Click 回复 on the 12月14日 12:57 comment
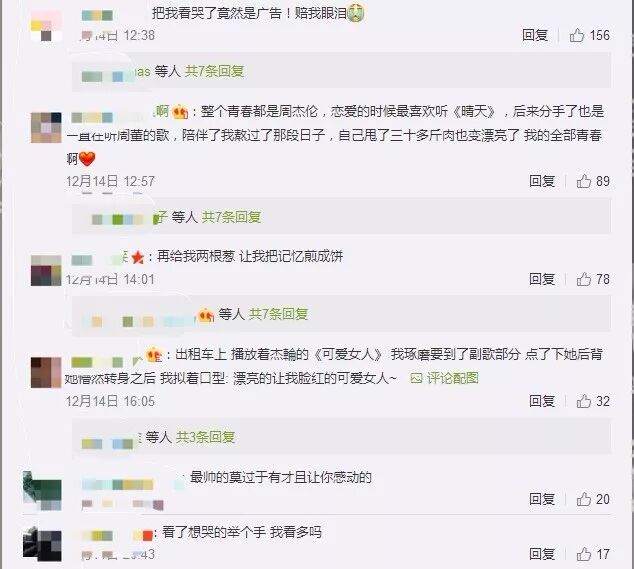The width and height of the screenshot is (634, 569). click(542, 181)
